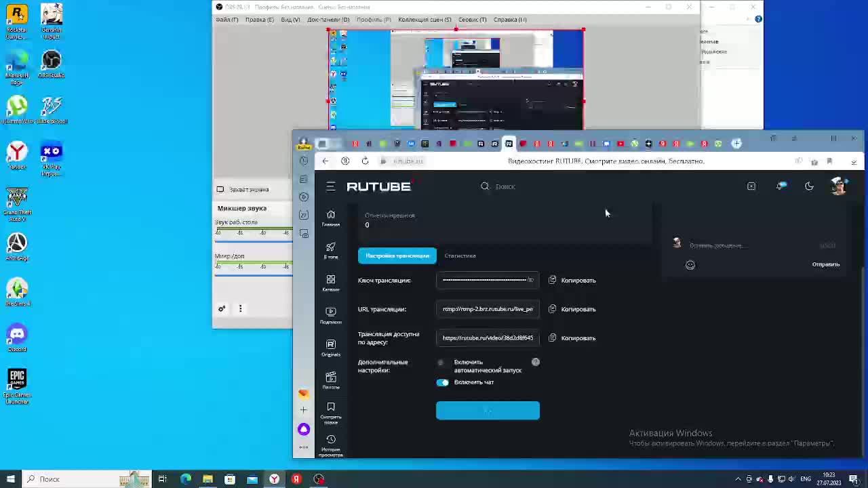Open Microsoft Edge from the taskbar
This screenshot has height=488, width=868.
185,479
